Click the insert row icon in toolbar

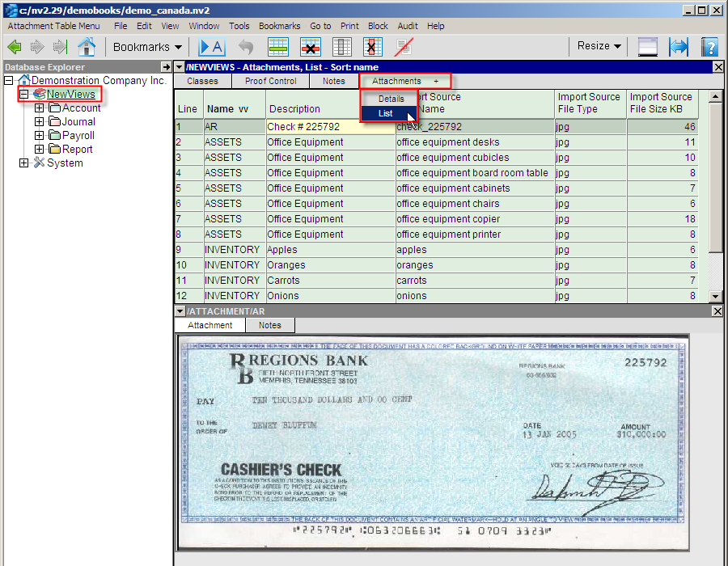[x=278, y=47]
